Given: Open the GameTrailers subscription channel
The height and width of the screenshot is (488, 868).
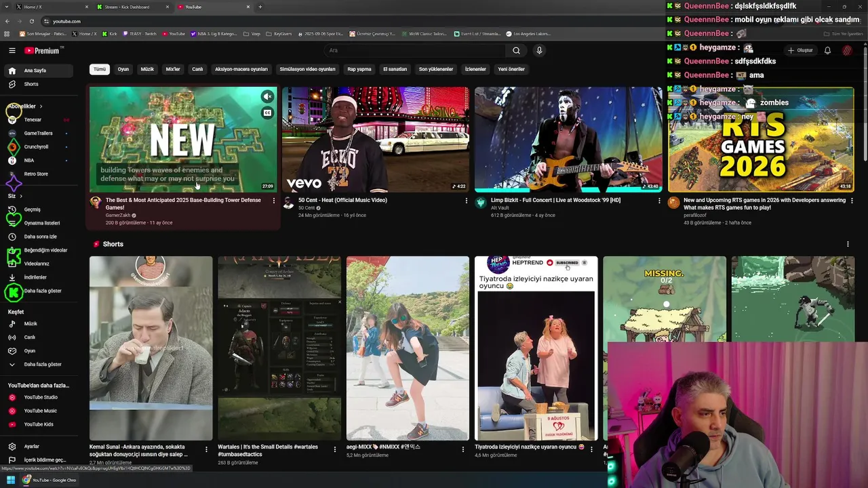Looking at the screenshot, I should 38,134.
